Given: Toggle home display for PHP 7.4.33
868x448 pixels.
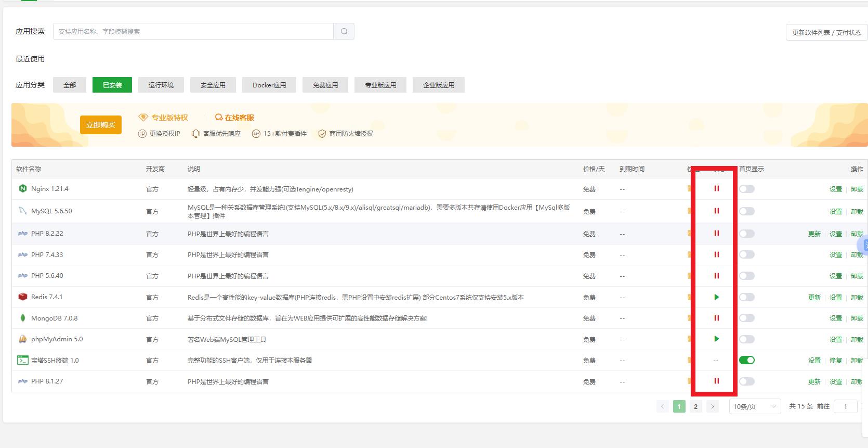Looking at the screenshot, I should [747, 255].
